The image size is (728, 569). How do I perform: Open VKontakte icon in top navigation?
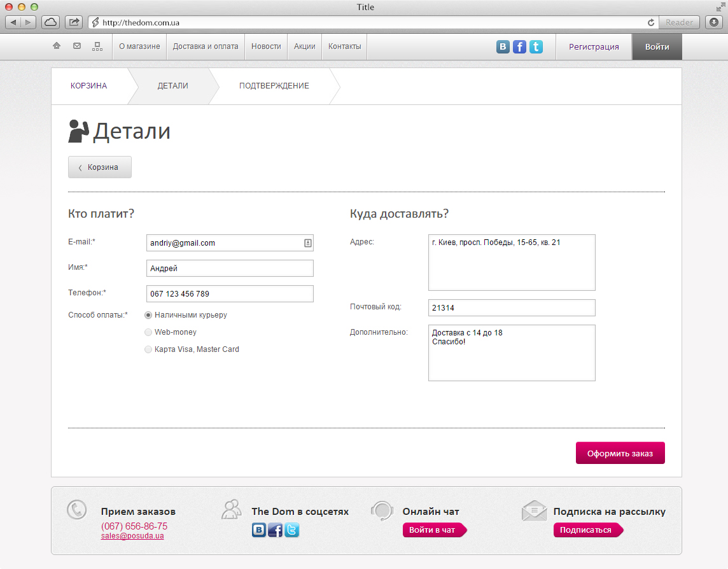coord(503,46)
